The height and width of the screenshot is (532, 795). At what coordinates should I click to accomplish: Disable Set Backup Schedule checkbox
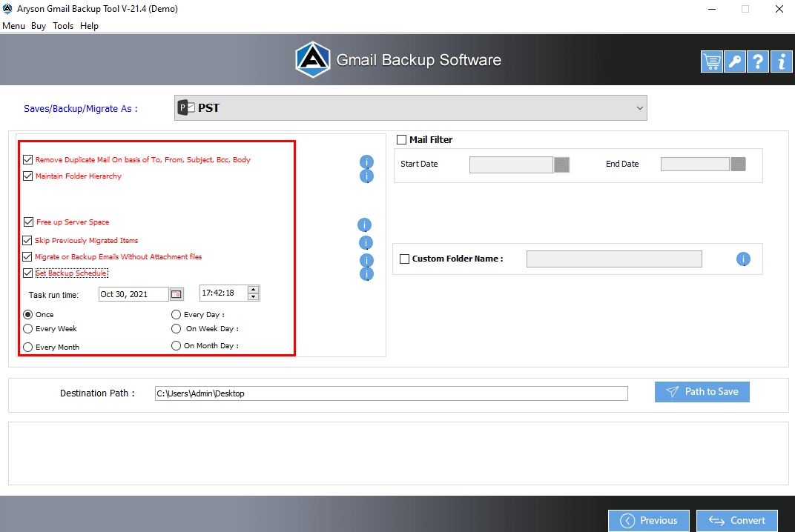28,273
